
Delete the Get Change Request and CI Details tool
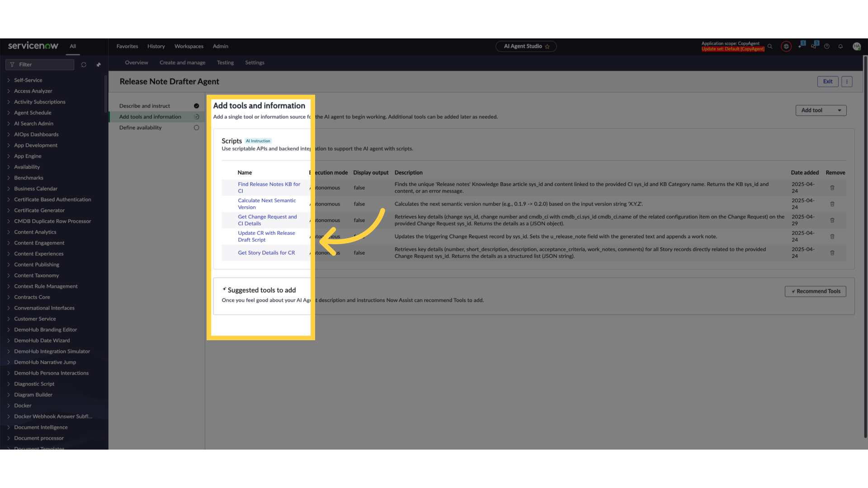click(832, 220)
